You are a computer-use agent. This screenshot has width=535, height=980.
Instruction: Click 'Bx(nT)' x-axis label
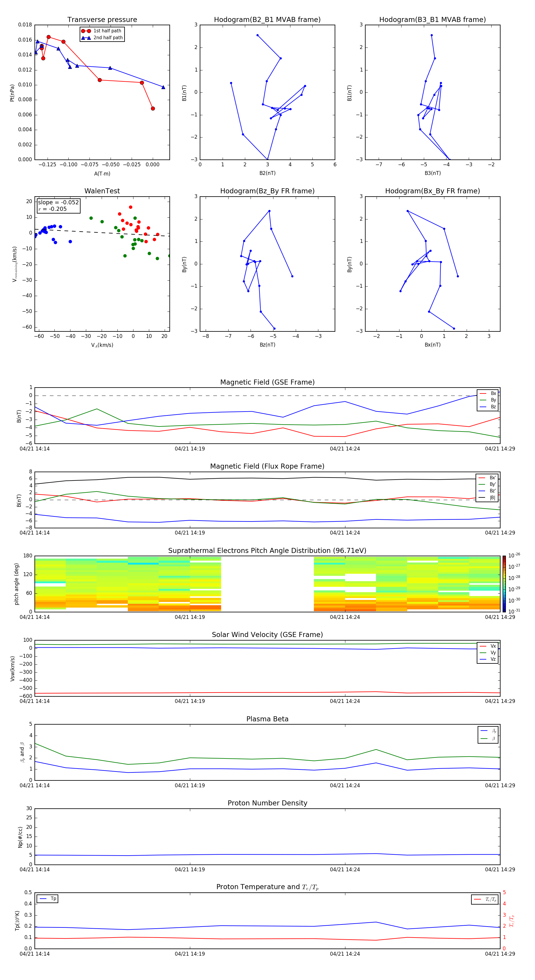[x=432, y=345]
